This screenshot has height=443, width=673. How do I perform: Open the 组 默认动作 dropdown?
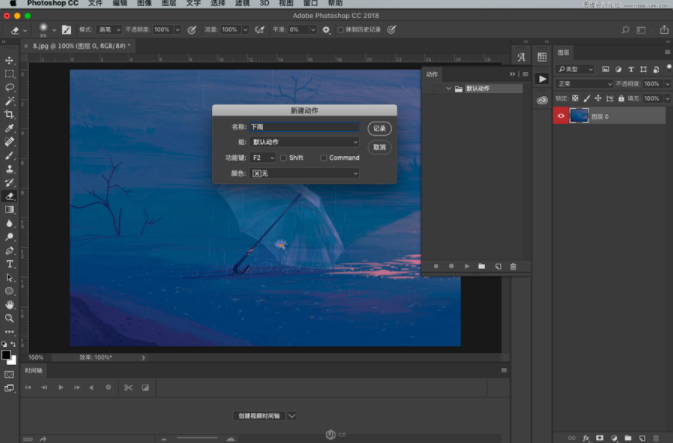(x=304, y=143)
